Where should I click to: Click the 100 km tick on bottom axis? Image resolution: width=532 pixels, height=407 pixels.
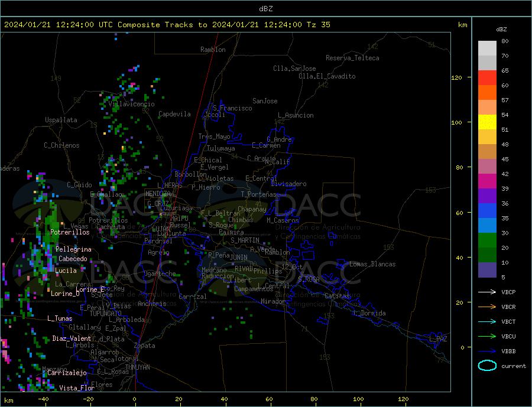click(x=359, y=399)
